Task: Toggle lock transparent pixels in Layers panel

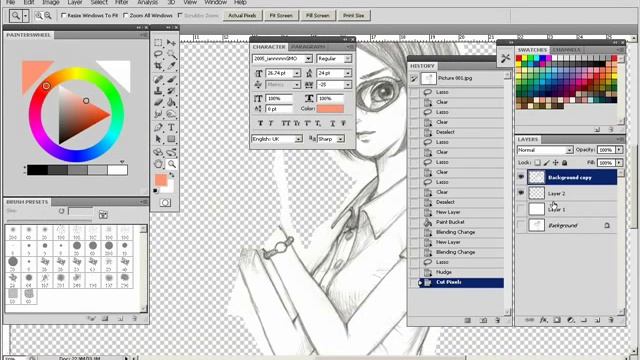Action: (537, 163)
